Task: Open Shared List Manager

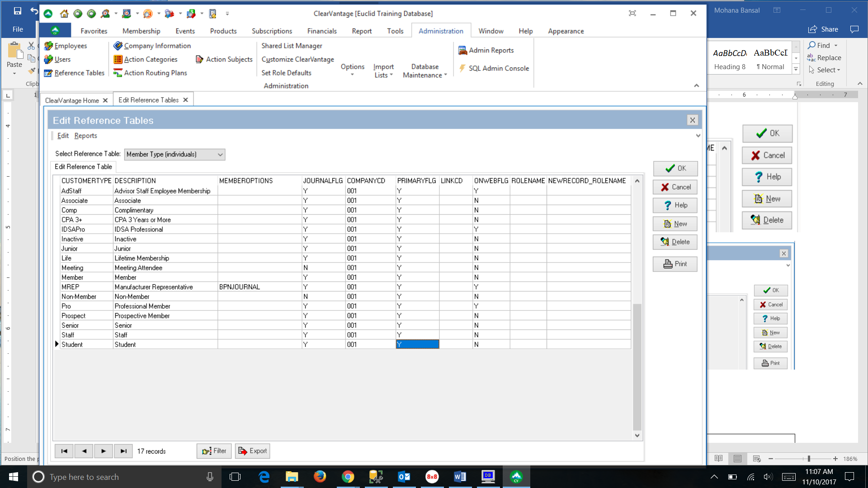Action: click(292, 46)
